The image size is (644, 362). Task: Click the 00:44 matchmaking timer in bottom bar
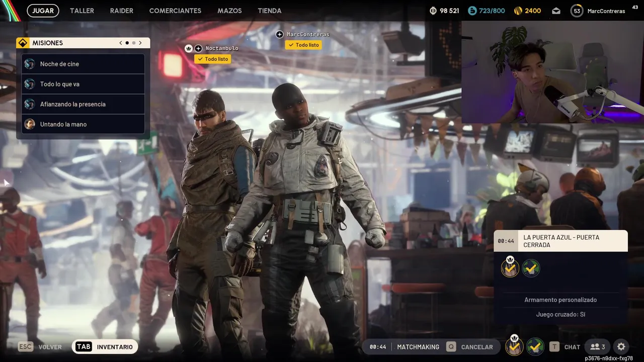pos(378,347)
